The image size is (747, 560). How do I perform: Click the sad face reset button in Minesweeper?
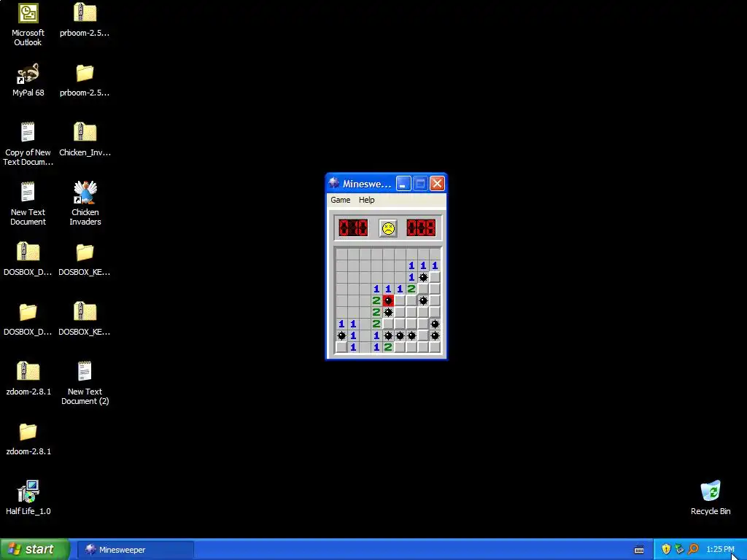point(388,228)
